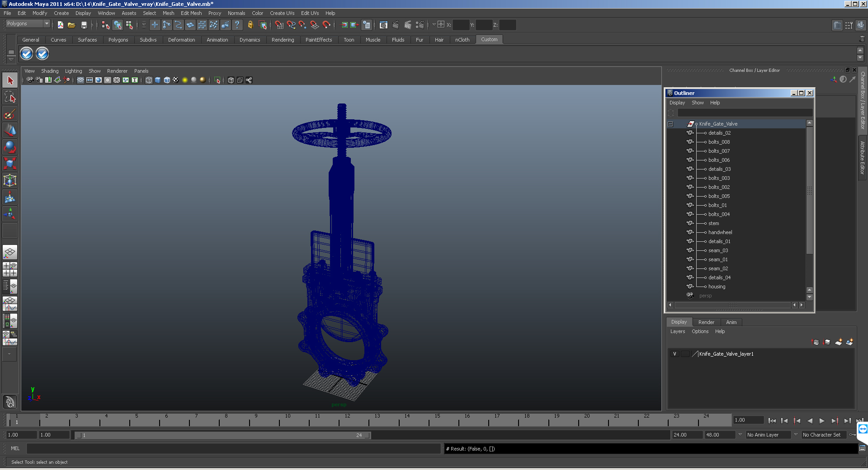Activate the Move tool
Screen dimensions: 868x470
click(x=10, y=131)
